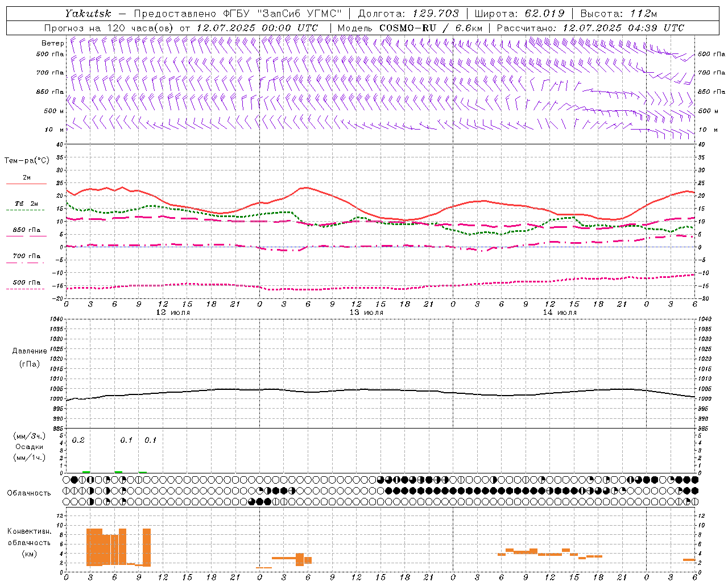Click the 0.2 precipitation value
Image resolution: width=728 pixels, height=582 pixels.
tap(78, 440)
